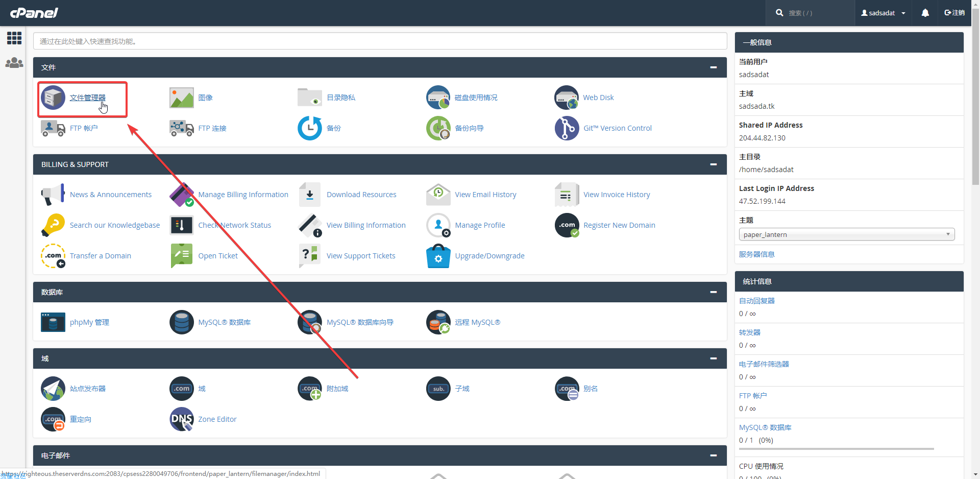The width and height of the screenshot is (980, 479).
Task: Click the 注销 logout button
Action: click(954, 13)
